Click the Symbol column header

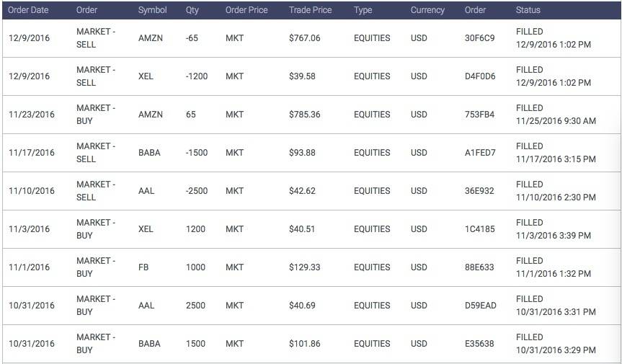click(152, 10)
